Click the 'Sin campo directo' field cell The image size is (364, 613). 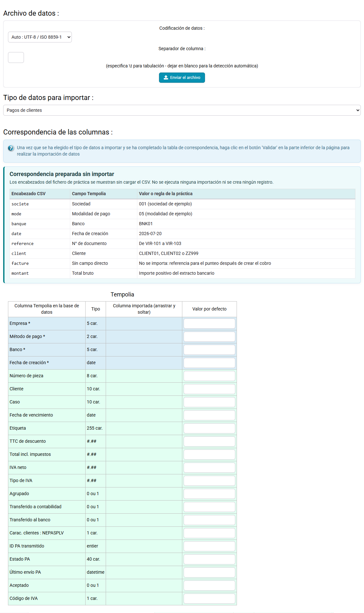pos(103,263)
